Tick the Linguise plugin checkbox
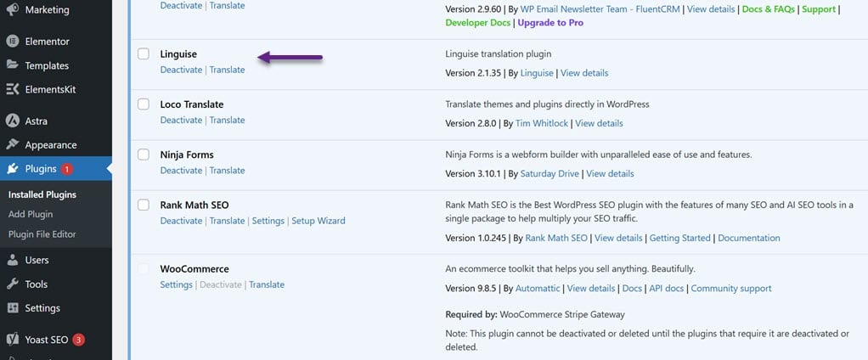The height and width of the screenshot is (360, 868). click(x=144, y=53)
